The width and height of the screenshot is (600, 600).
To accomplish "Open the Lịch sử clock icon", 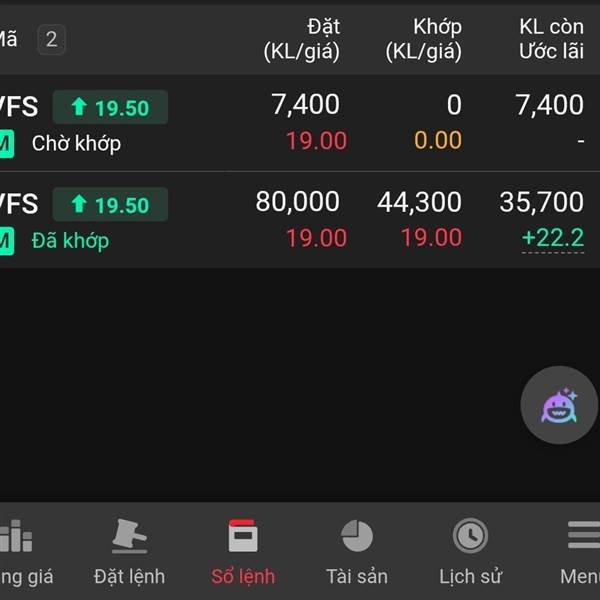I will coord(470,535).
